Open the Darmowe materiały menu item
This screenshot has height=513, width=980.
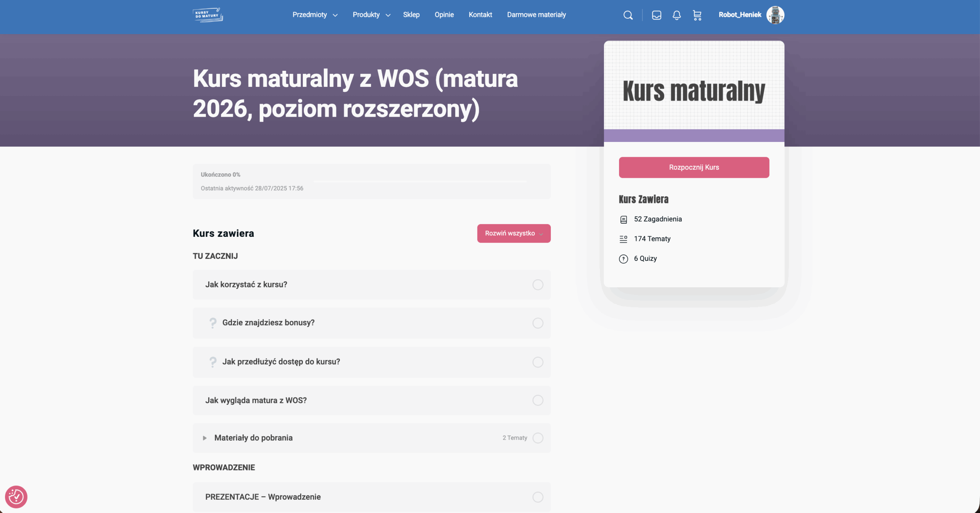pyautogui.click(x=536, y=15)
